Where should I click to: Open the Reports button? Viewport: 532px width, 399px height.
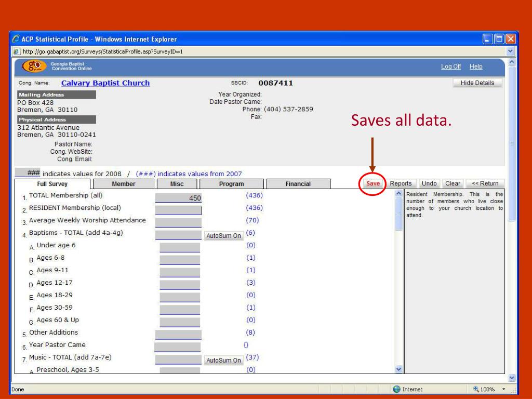coord(401,183)
